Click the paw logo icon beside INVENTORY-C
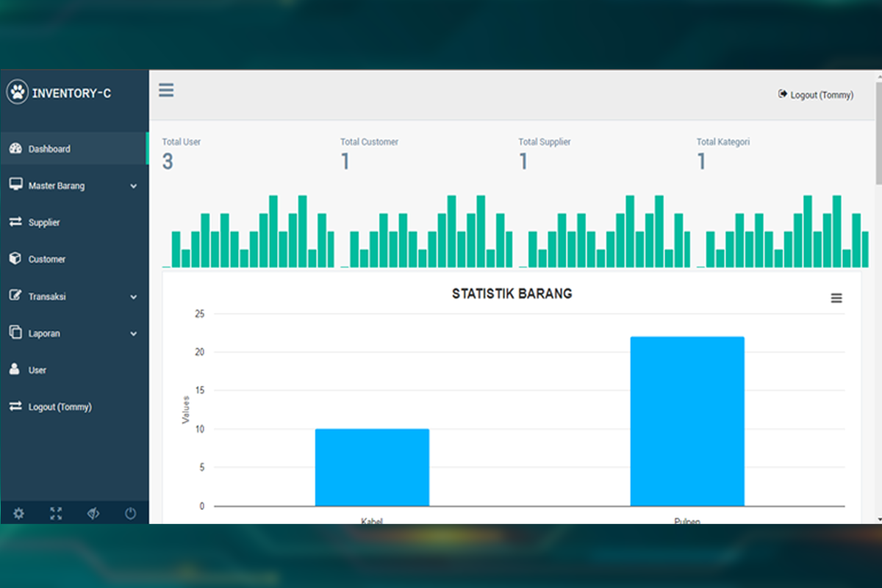 tap(17, 93)
